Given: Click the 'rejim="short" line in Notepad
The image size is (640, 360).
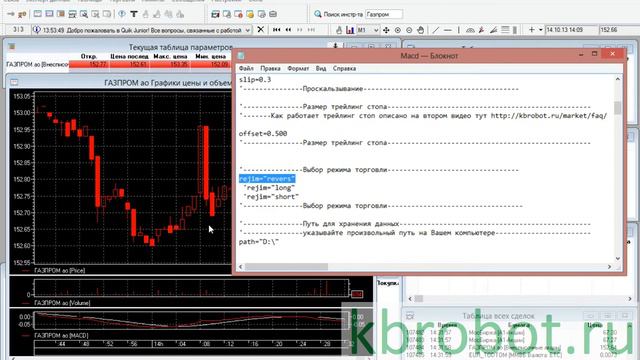Looking at the screenshot, I should pos(271,197).
